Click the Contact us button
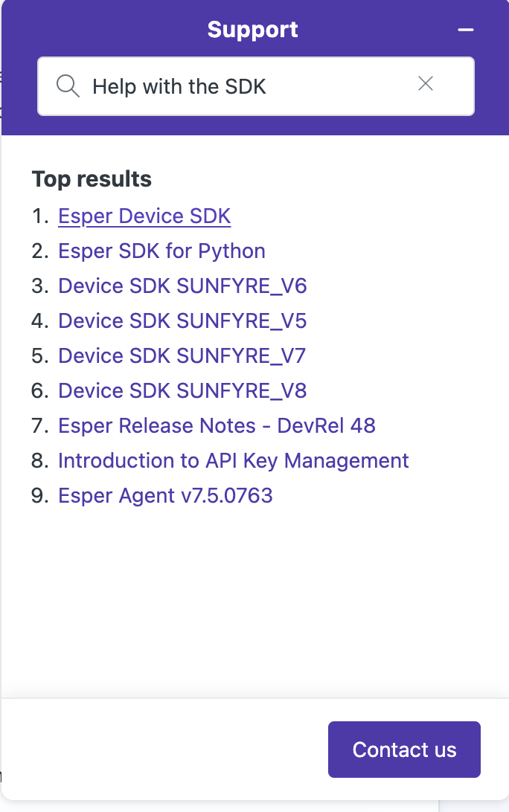509x812 pixels. (404, 750)
